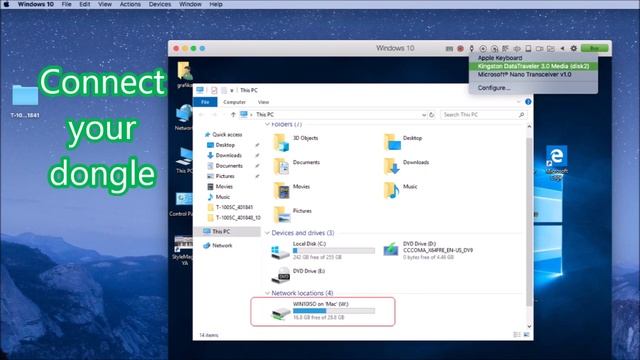Select Local Disk (C:) drive
This screenshot has width=640, height=360.
tap(323, 250)
